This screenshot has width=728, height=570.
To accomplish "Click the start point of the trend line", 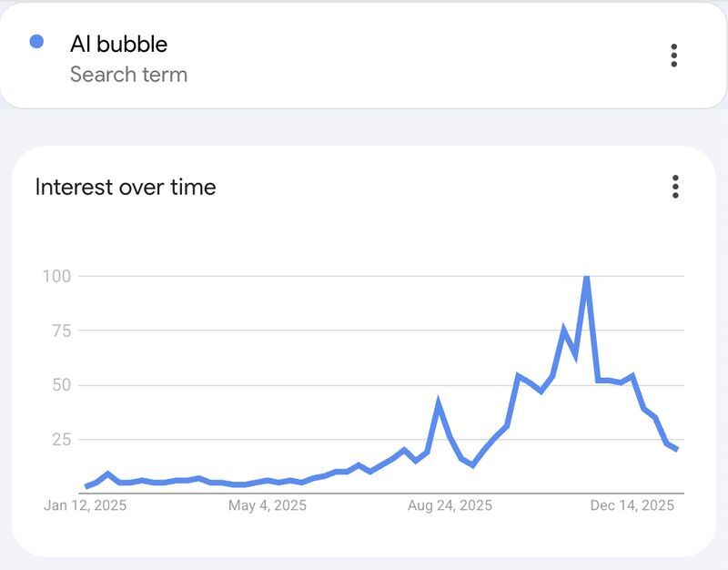I will pyautogui.click(x=86, y=486).
